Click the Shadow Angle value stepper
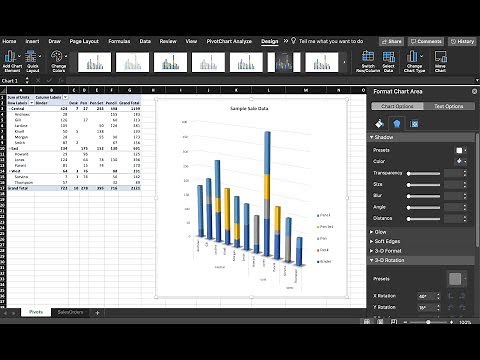This screenshot has height=360, width=480. [465, 207]
